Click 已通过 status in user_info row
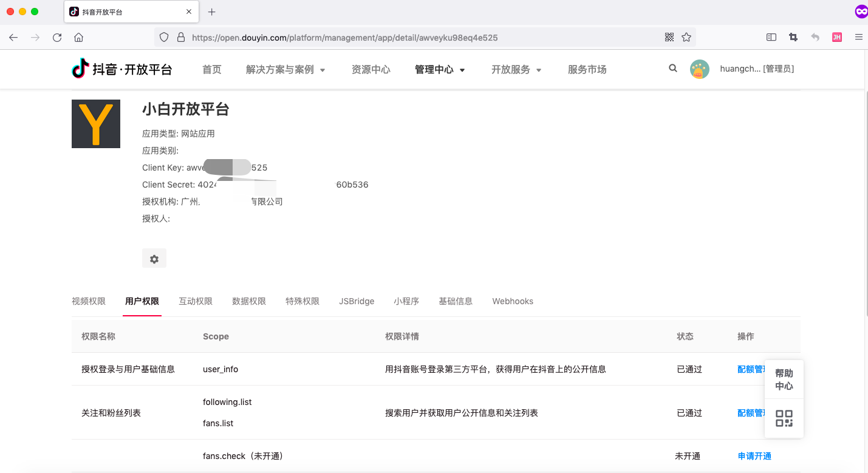The height and width of the screenshot is (473, 868). [689, 369]
